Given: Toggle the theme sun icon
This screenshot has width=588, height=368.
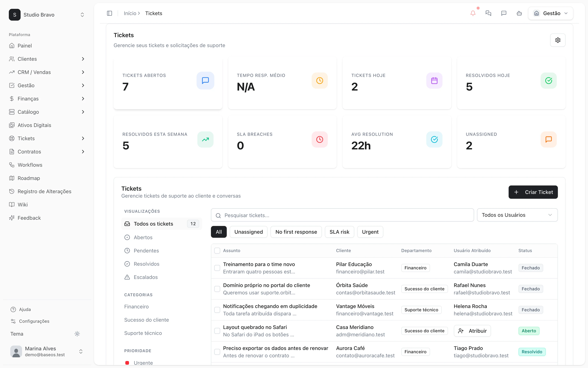Looking at the screenshot, I should click(x=77, y=334).
